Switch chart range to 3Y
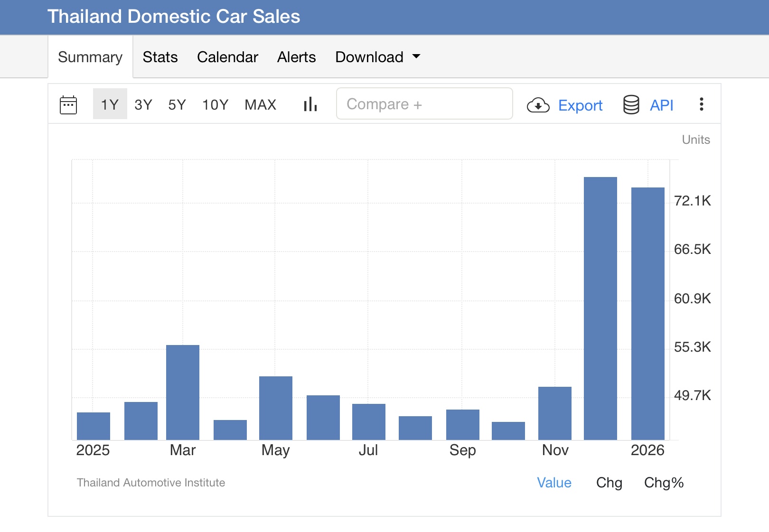 click(x=143, y=104)
